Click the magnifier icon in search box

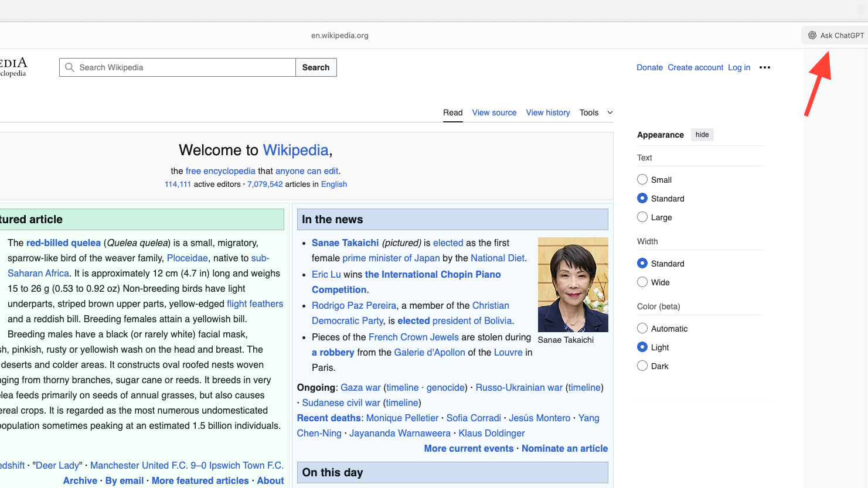point(70,67)
